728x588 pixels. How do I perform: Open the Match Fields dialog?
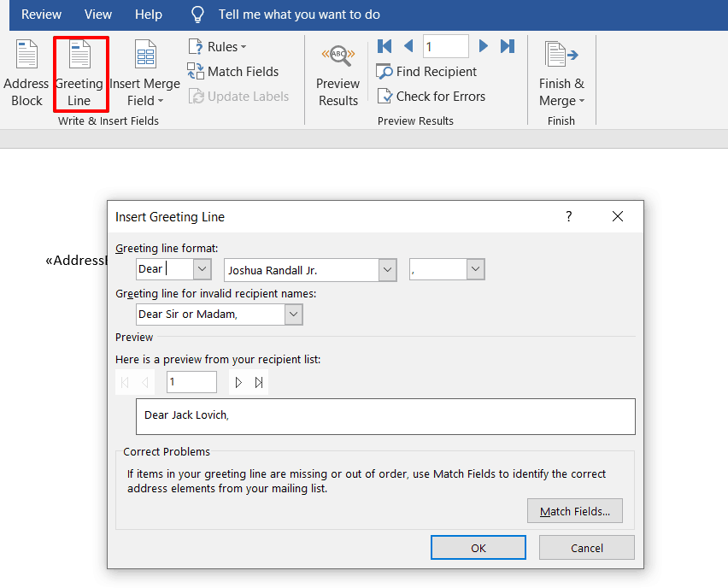pos(574,510)
